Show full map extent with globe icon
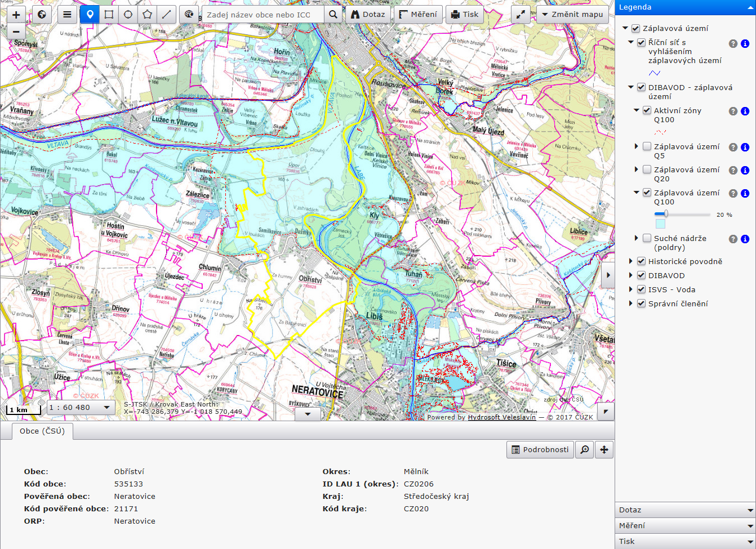The image size is (756, 549). [42, 15]
